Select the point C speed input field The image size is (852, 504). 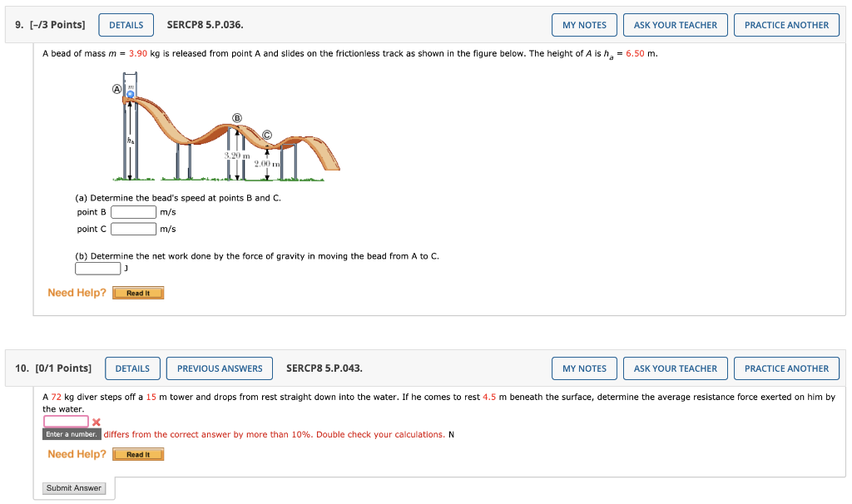pos(132,229)
